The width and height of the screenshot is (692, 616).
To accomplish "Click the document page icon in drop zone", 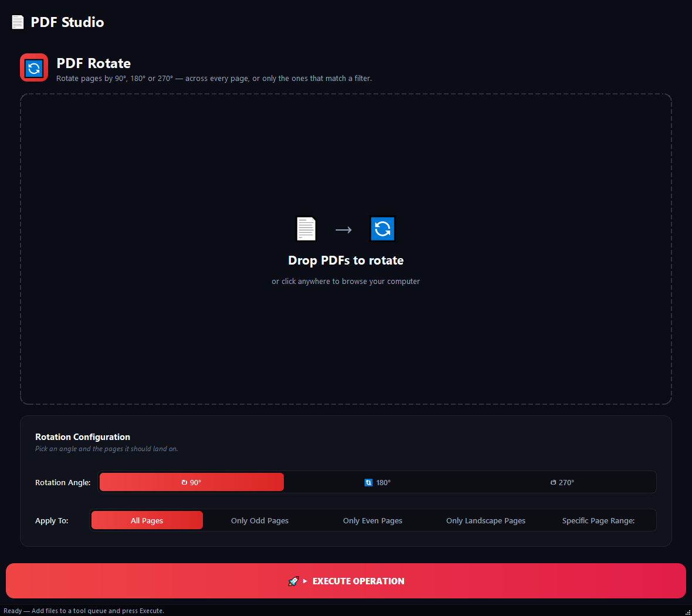I will [306, 229].
